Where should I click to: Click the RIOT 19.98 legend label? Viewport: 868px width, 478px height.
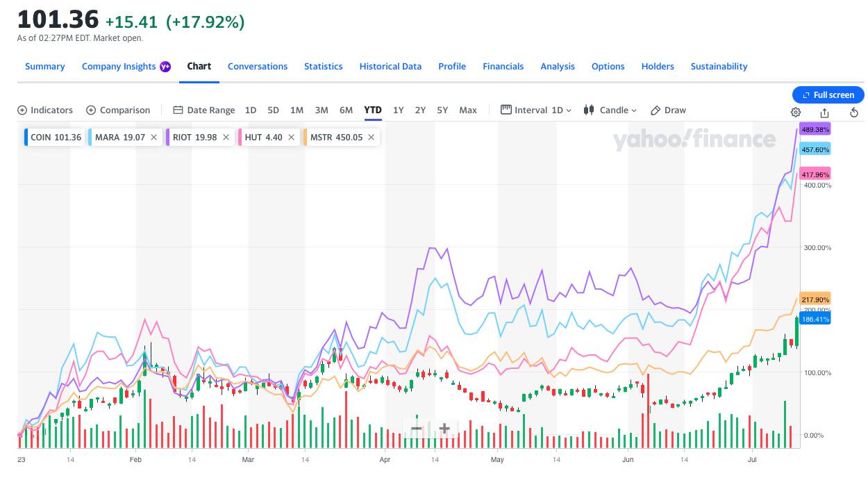194,138
